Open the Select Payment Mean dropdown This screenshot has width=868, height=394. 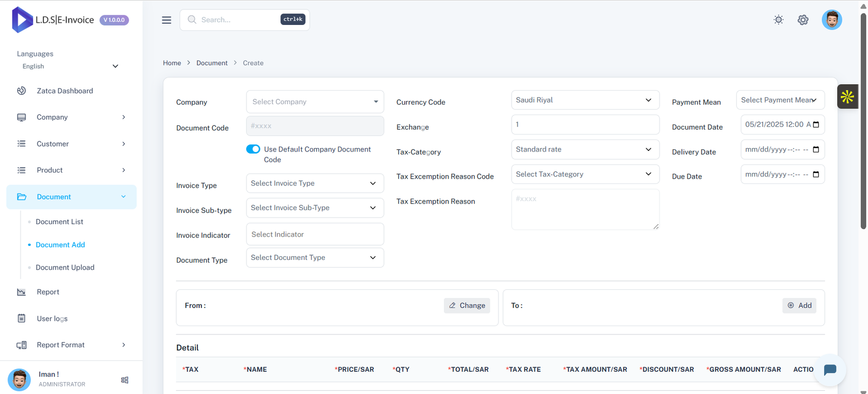coord(780,100)
